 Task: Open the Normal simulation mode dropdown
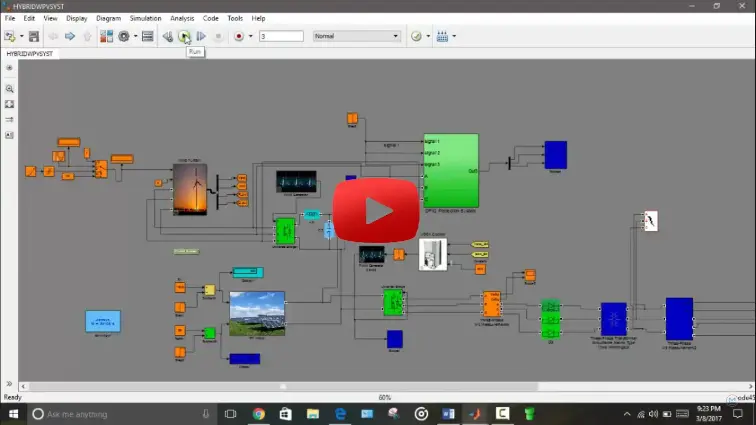point(356,36)
